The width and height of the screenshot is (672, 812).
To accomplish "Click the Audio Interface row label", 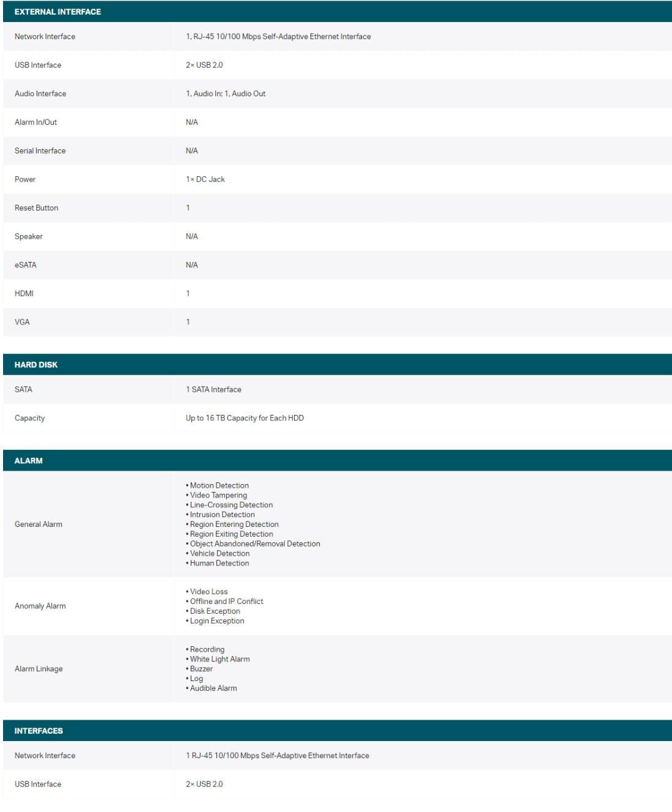I will [x=40, y=94].
